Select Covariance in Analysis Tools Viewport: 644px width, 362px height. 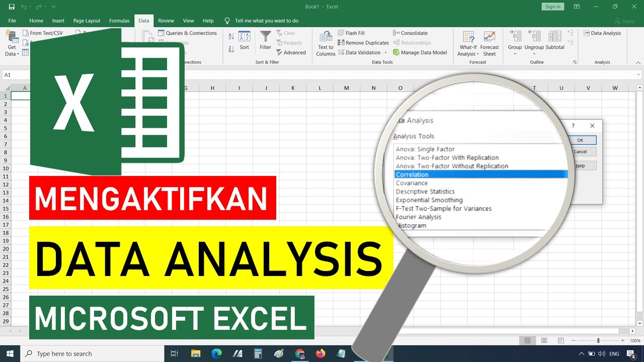412,183
